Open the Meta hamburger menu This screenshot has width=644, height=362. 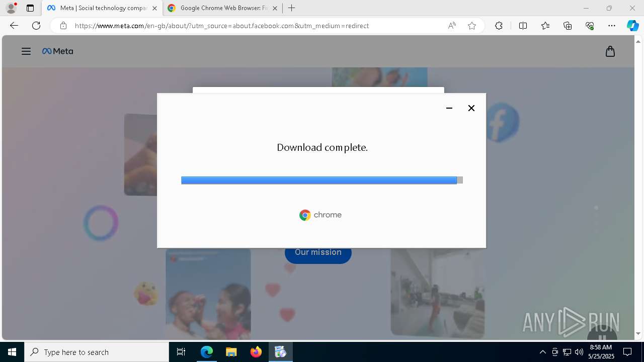tap(26, 51)
